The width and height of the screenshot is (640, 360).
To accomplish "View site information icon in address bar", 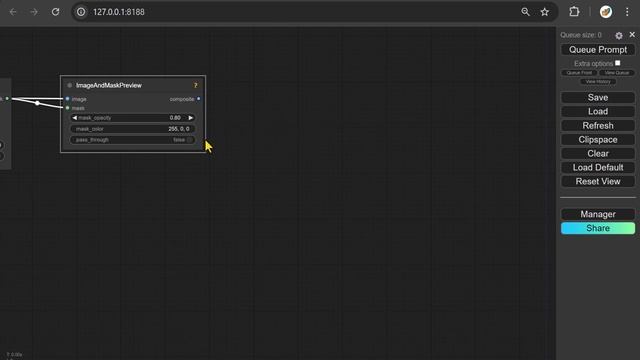I will pos(81,12).
